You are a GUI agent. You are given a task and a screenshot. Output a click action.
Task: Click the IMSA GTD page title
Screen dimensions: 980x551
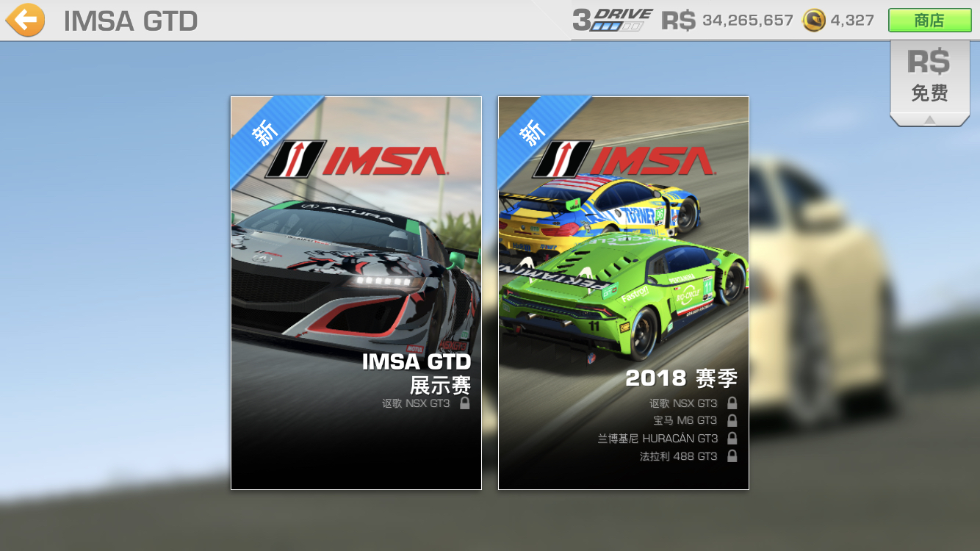coord(131,21)
